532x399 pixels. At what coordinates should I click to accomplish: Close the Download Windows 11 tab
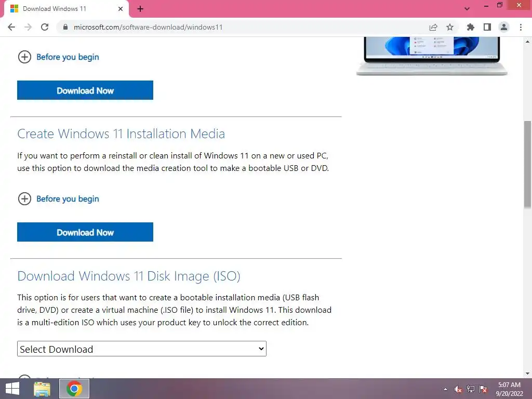[121, 9]
